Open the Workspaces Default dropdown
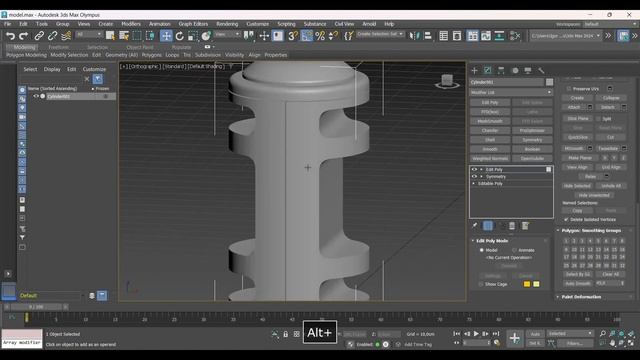Viewport: 640px width, 360px height. (610, 24)
